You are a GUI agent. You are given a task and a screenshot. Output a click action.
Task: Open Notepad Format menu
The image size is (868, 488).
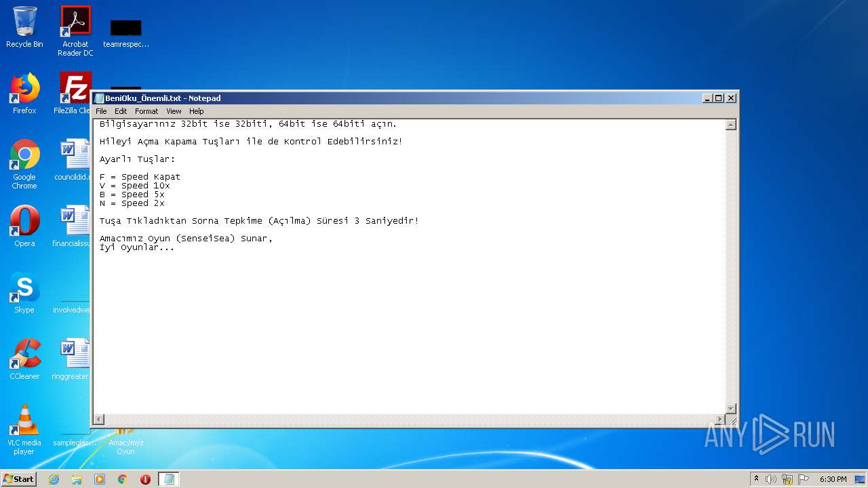pyautogui.click(x=146, y=111)
